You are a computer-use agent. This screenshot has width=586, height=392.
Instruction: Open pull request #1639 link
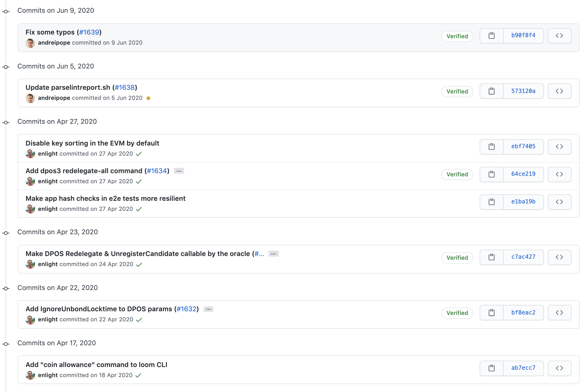coord(89,32)
